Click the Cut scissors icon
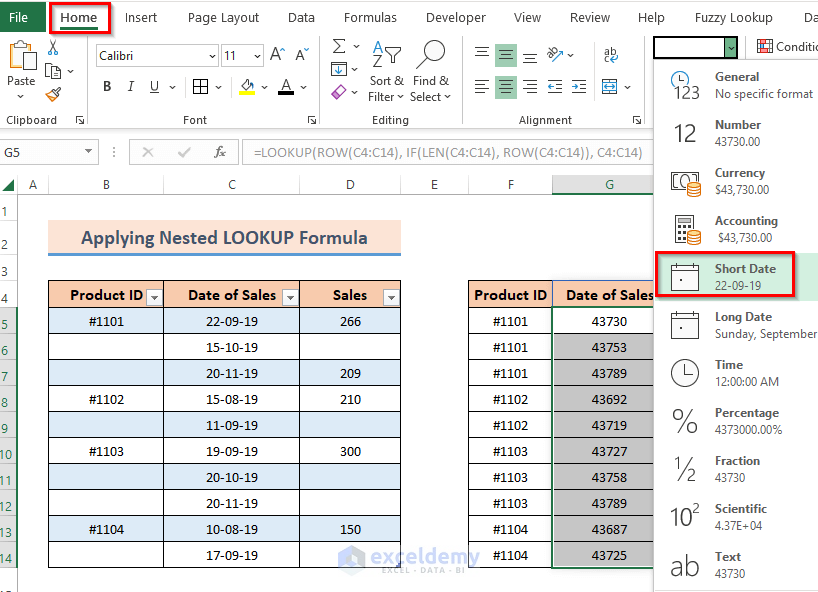 53,48
